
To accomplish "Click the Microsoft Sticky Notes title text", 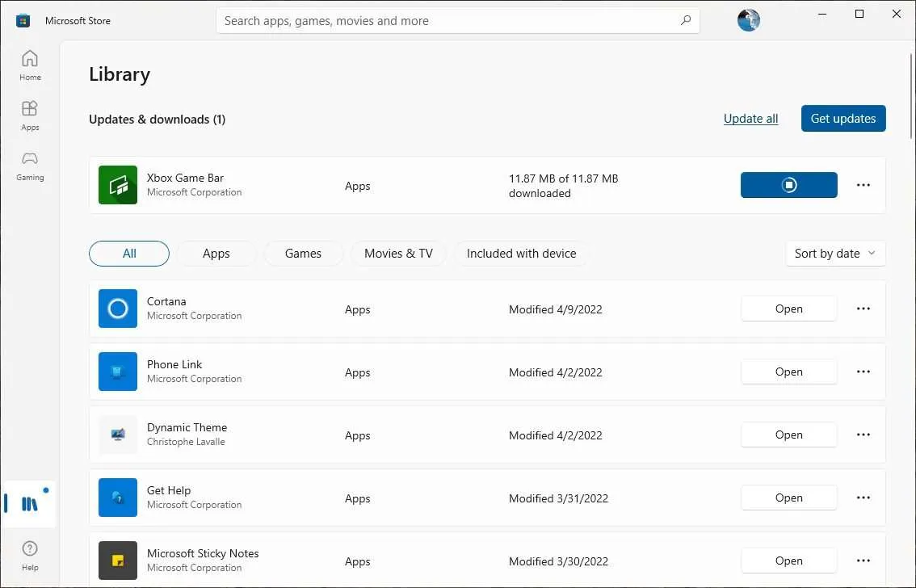I will click(203, 553).
